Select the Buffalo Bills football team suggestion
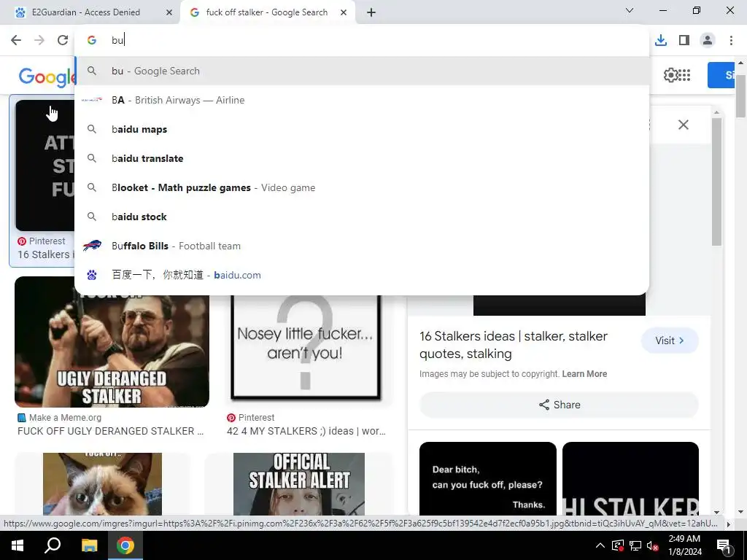This screenshot has width=747, height=560. [362, 246]
